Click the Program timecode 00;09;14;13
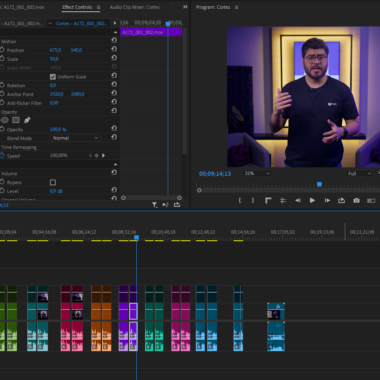This screenshot has height=380, width=380. pyautogui.click(x=215, y=173)
